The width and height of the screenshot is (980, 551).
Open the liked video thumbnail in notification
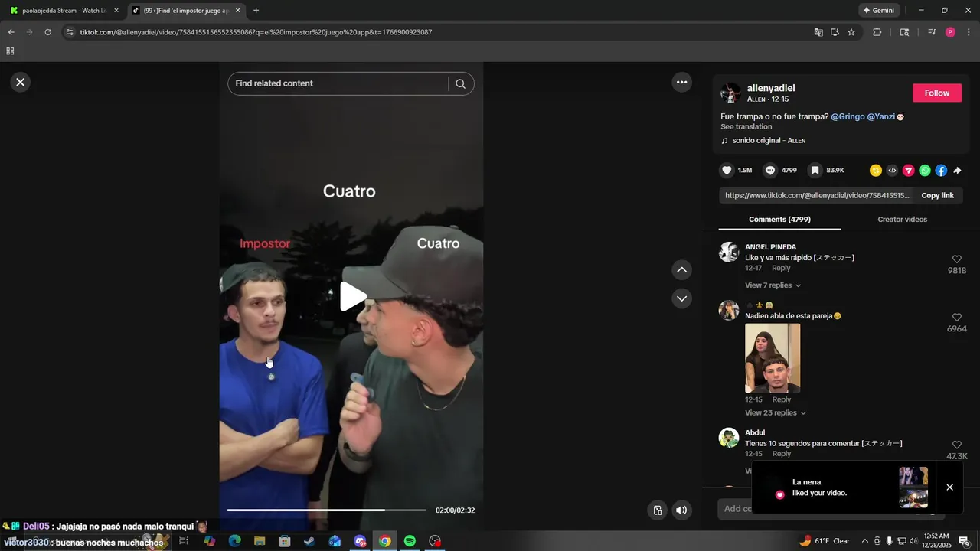[913, 487]
